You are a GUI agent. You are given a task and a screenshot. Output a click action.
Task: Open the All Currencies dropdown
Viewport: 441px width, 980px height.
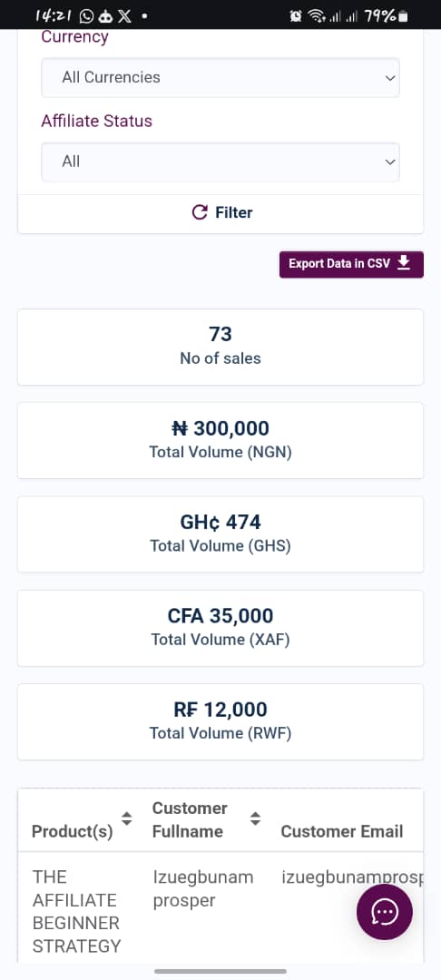pos(220,77)
